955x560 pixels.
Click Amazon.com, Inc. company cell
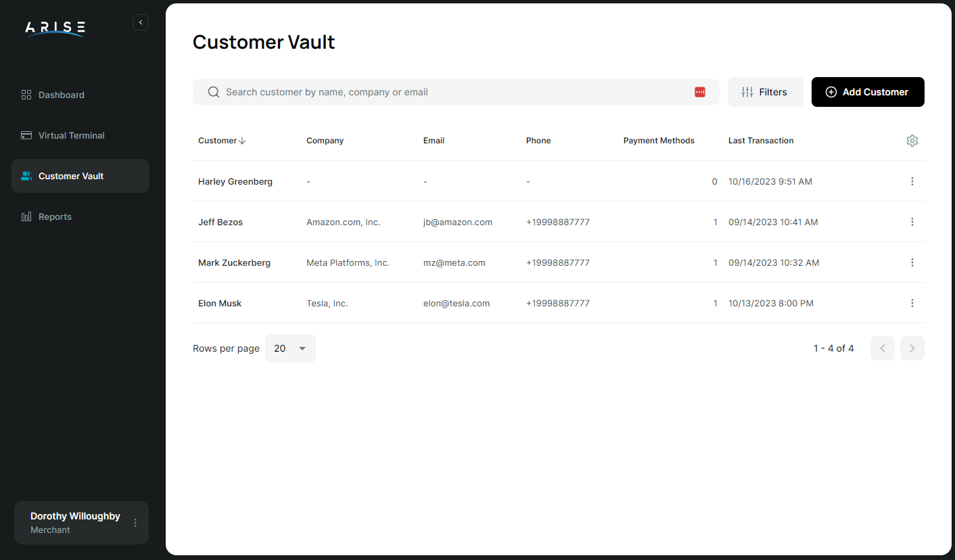click(344, 222)
